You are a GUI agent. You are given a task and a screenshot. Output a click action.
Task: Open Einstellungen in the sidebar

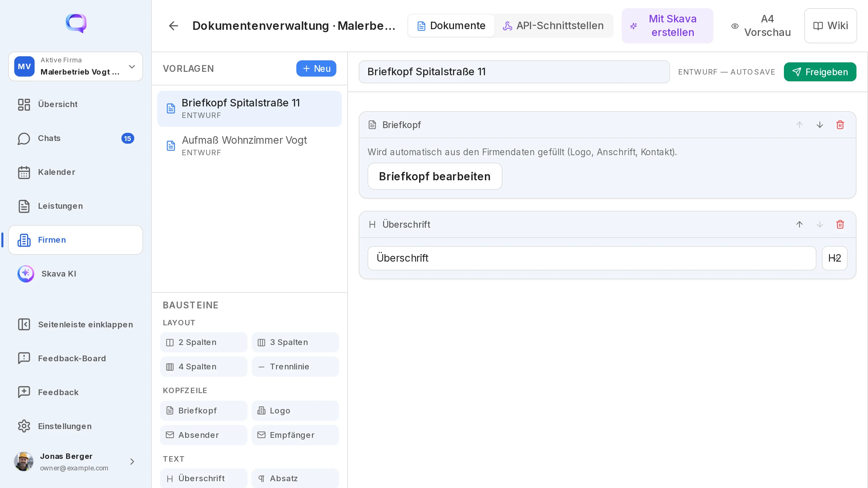[76, 426]
